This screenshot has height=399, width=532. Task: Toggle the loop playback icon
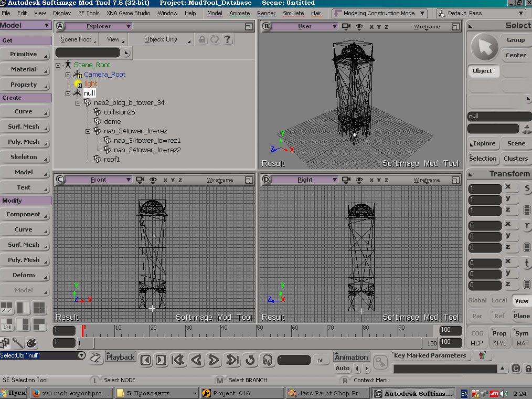(250, 360)
